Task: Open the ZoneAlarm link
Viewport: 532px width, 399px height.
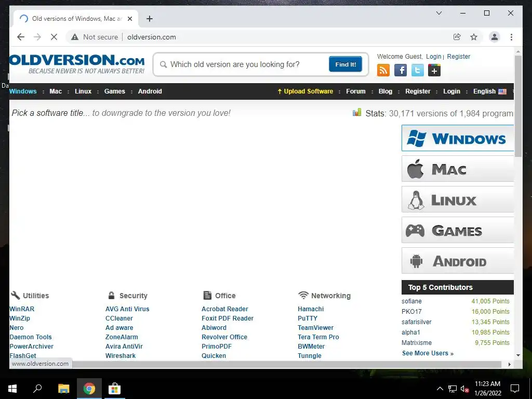Action: [x=122, y=337]
